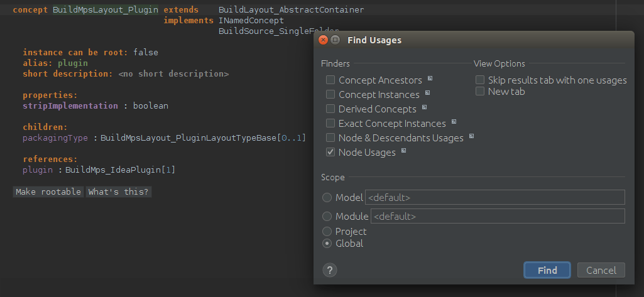Click the help question mark button
This screenshot has width=644, height=297.
[330, 270]
